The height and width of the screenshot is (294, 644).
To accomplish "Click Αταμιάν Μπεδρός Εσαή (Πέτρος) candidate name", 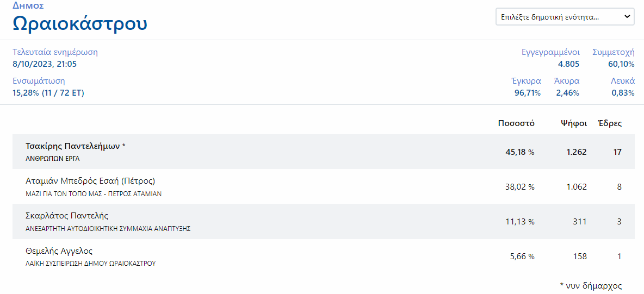I will [90, 180].
